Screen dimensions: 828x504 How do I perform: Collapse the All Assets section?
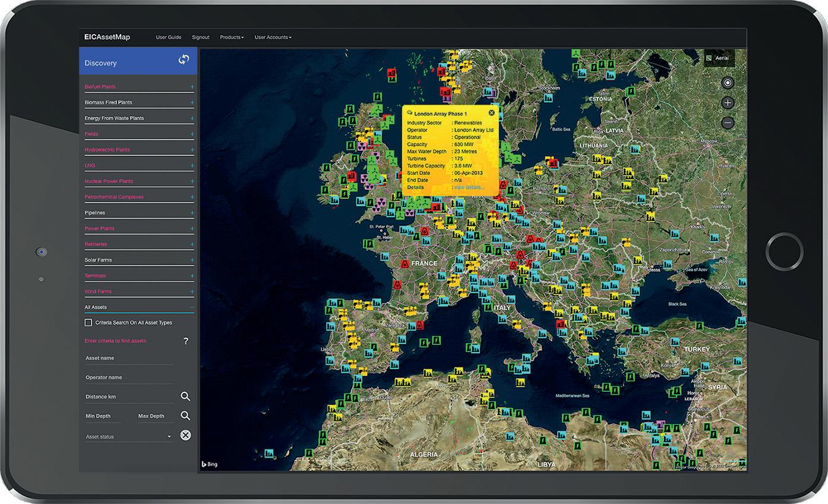click(x=192, y=308)
